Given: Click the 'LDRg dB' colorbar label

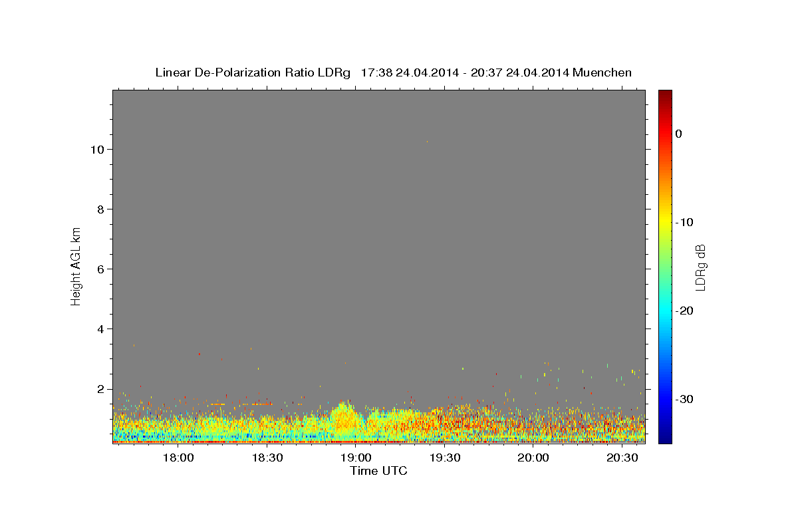Looking at the screenshot, I should (x=700, y=267).
